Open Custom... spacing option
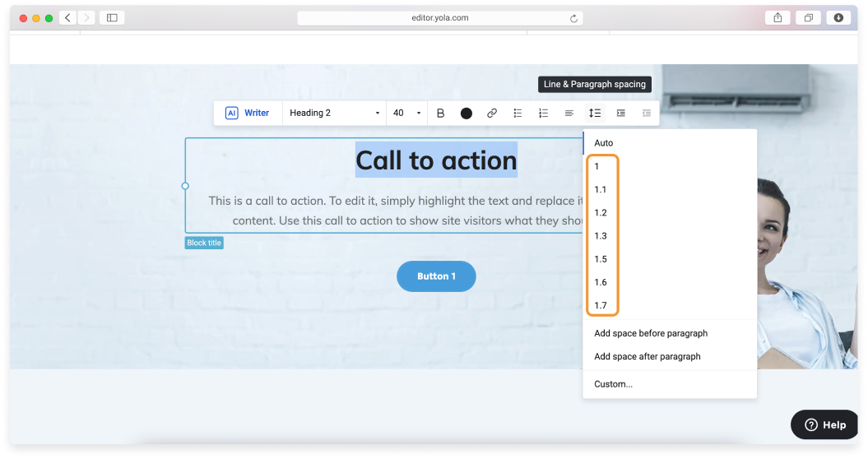Image resolution: width=868 pixels, height=459 pixels. click(614, 384)
